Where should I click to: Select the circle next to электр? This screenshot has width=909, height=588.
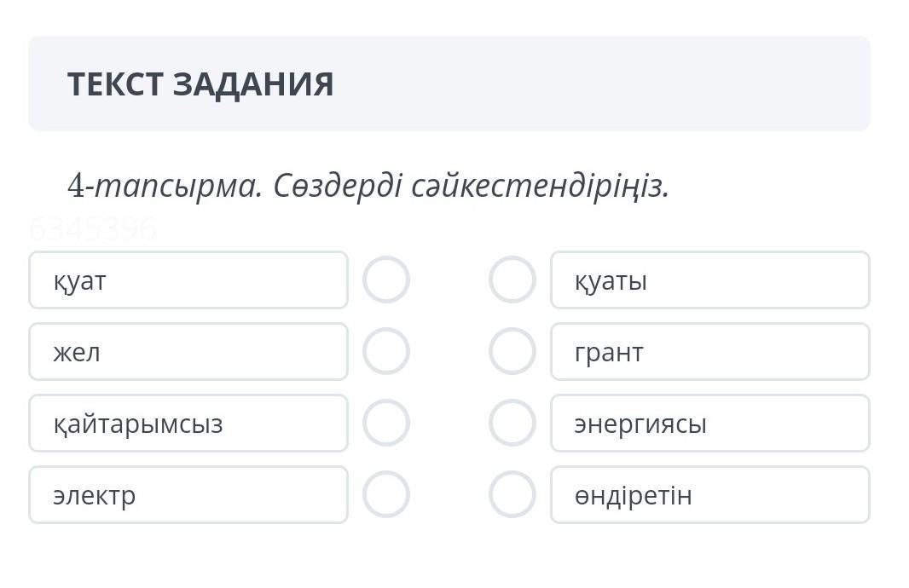pyautogui.click(x=386, y=494)
